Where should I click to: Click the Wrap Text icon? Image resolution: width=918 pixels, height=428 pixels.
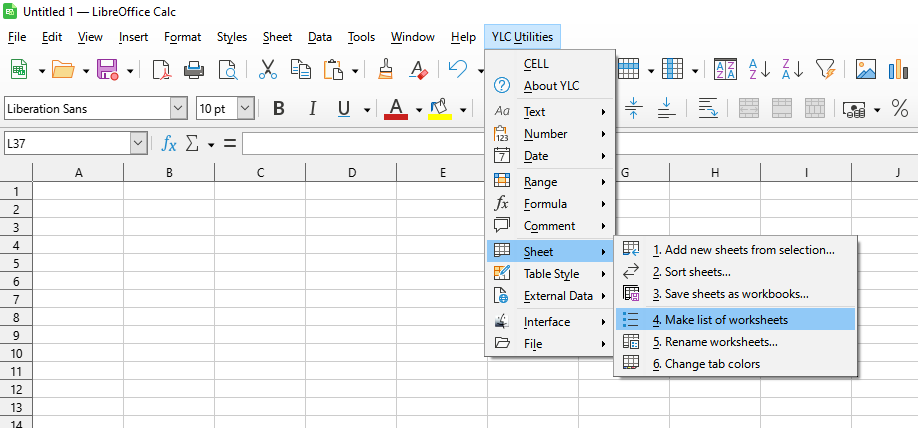(707, 108)
